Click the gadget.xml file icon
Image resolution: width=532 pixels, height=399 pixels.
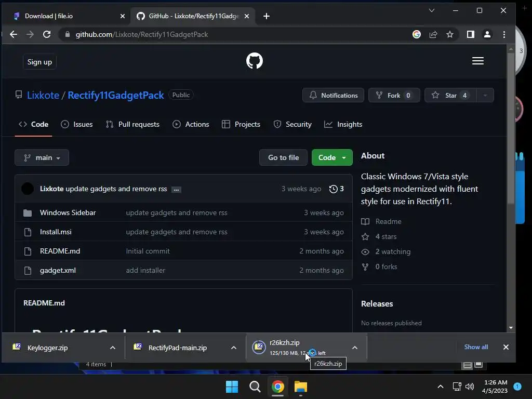point(28,271)
